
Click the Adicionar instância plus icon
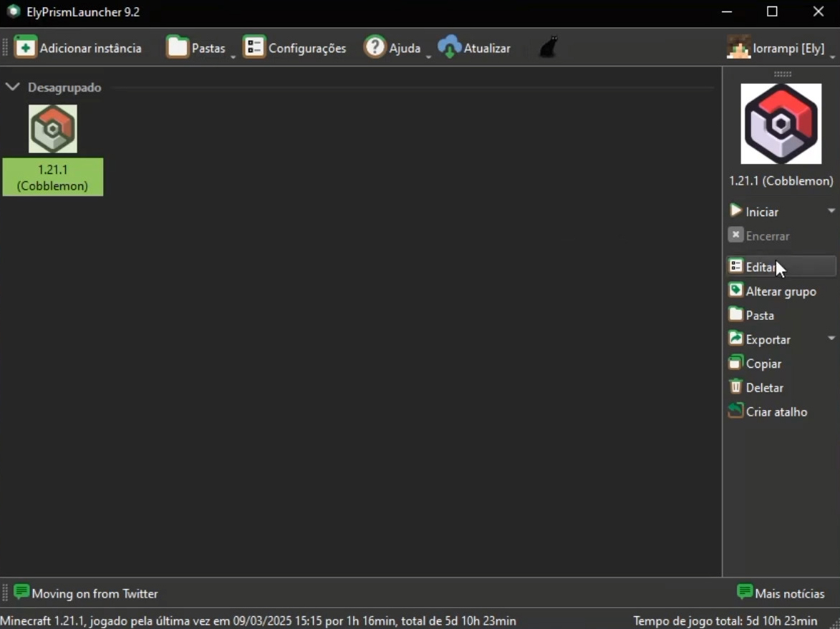coord(25,48)
